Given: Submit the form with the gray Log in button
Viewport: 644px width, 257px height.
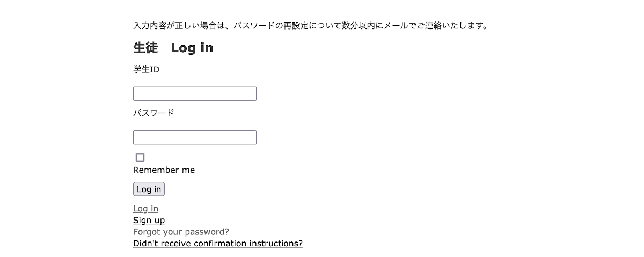Looking at the screenshot, I should tap(149, 189).
